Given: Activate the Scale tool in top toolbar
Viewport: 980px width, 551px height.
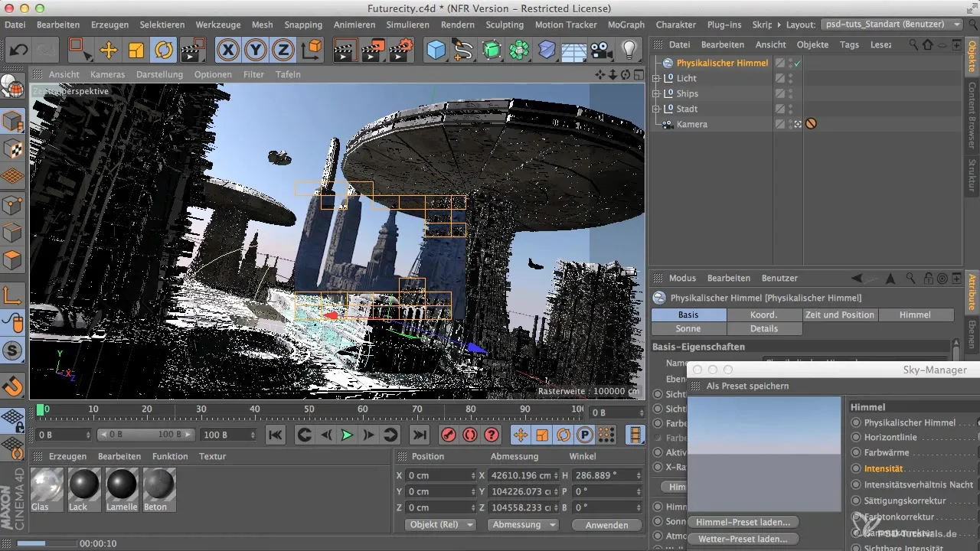Looking at the screenshot, I should (136, 51).
